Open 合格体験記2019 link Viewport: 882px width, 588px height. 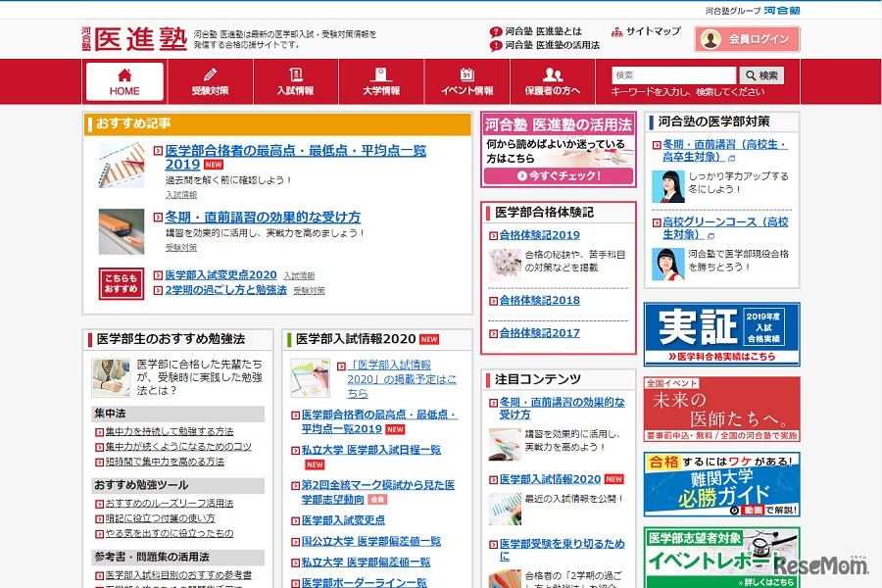pyautogui.click(x=539, y=235)
